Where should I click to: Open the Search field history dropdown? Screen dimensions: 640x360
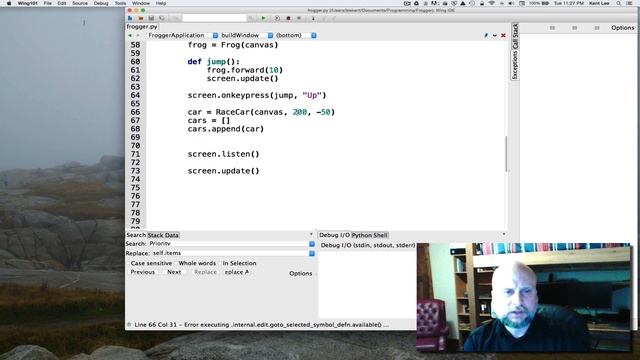pyautogui.click(x=312, y=244)
